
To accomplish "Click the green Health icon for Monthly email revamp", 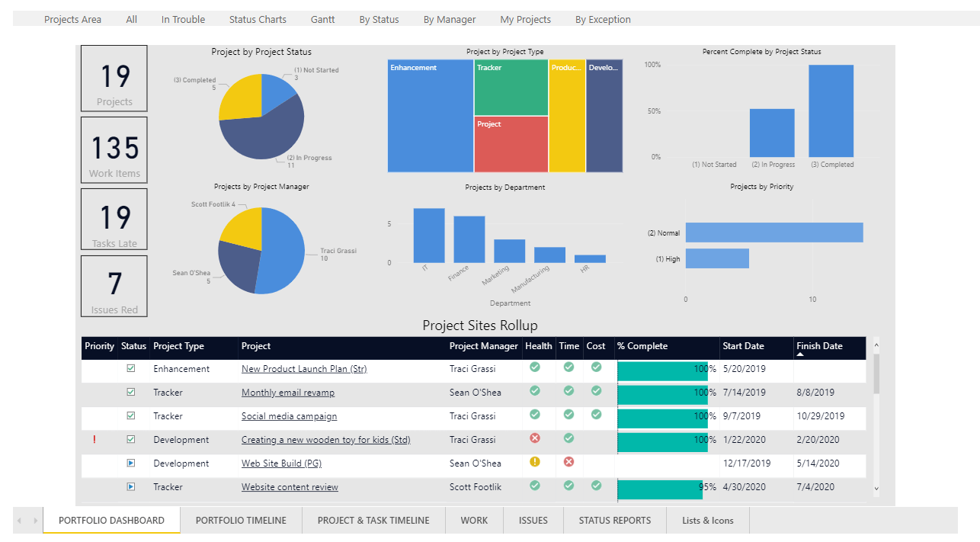I will [x=535, y=391].
